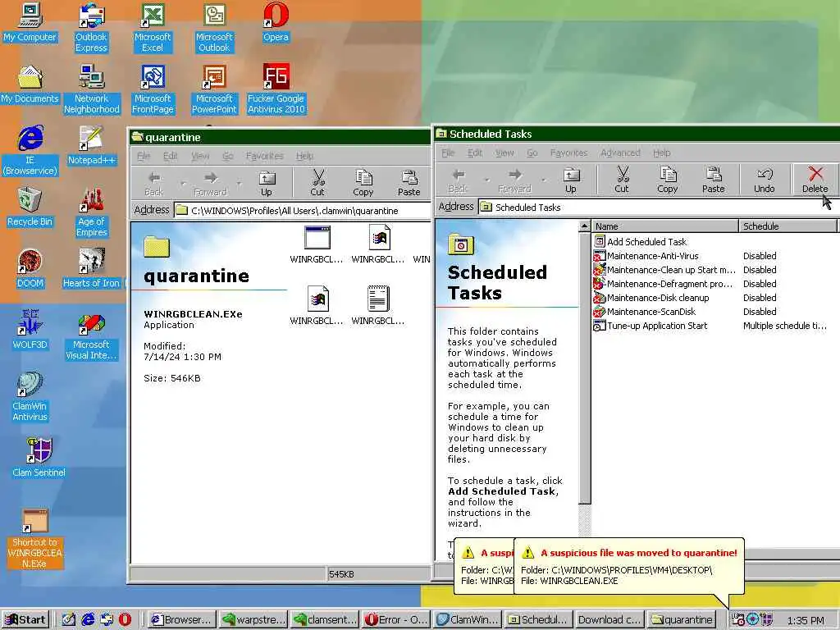This screenshot has height=630, width=840.
Task: Select the Maintenance-Defragment pro... task
Action: click(663, 284)
